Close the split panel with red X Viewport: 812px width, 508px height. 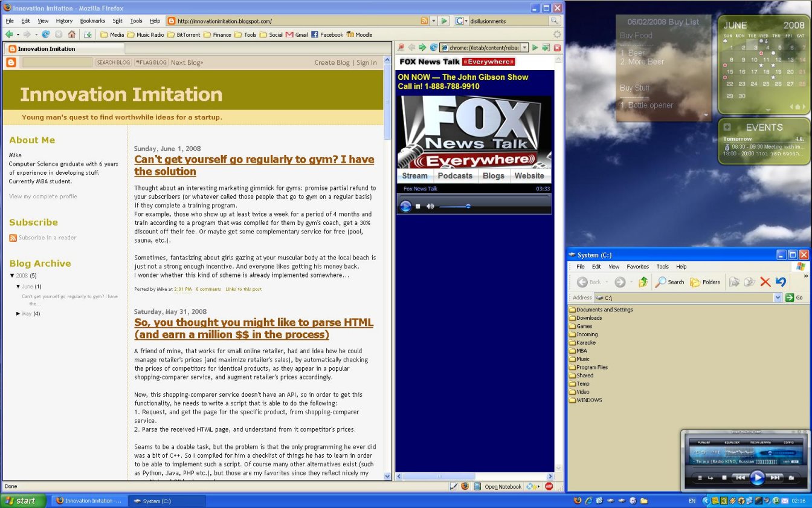(x=557, y=47)
